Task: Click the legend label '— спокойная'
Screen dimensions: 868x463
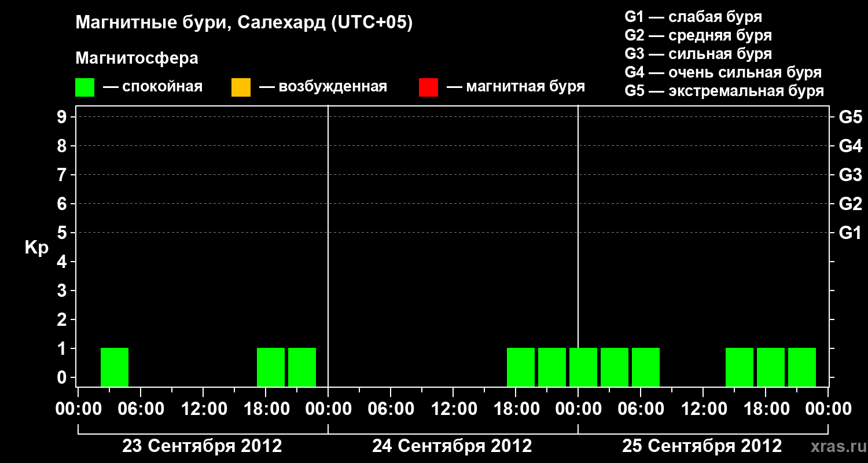Action: click(153, 87)
